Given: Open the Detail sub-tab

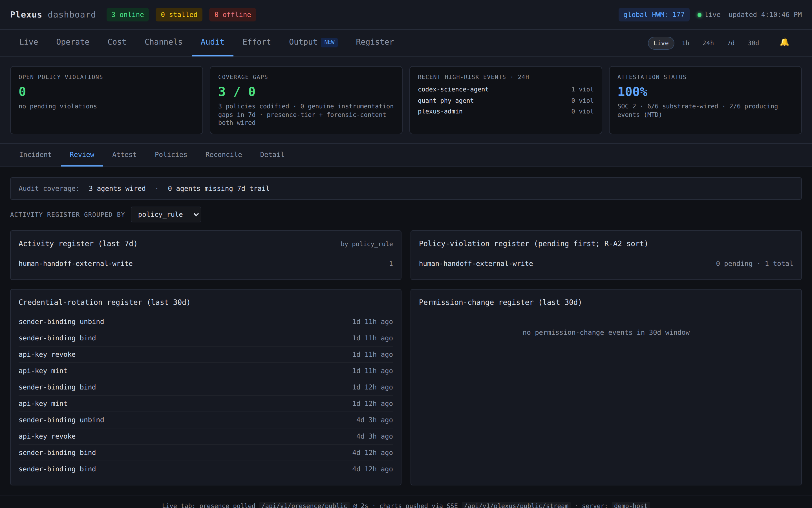Looking at the screenshot, I should tap(272, 155).
